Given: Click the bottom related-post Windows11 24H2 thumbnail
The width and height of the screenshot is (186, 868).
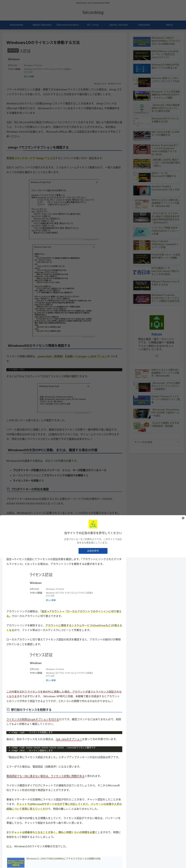Looking at the screenshot, I should coord(16,863).
